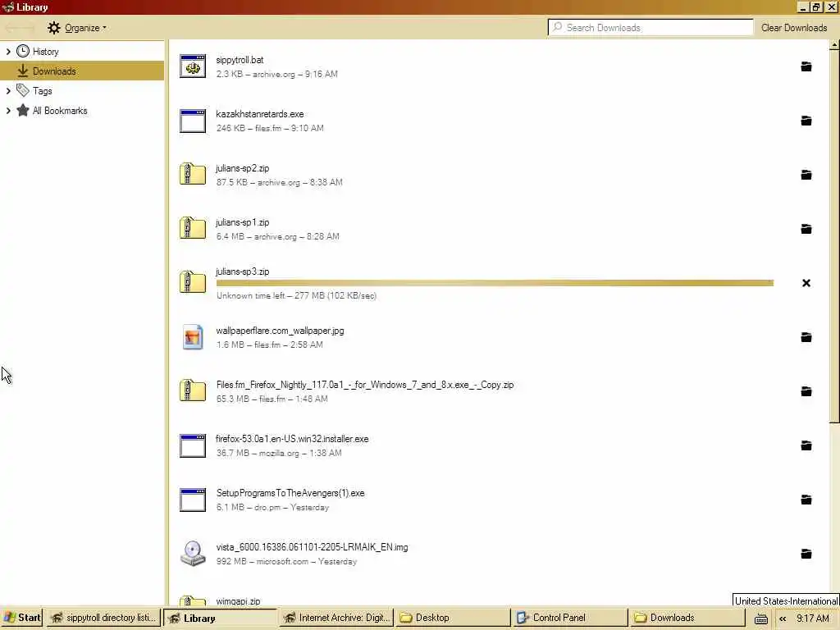The width and height of the screenshot is (840, 630).
Task: Click the Library taskbar button
Action: point(220,618)
